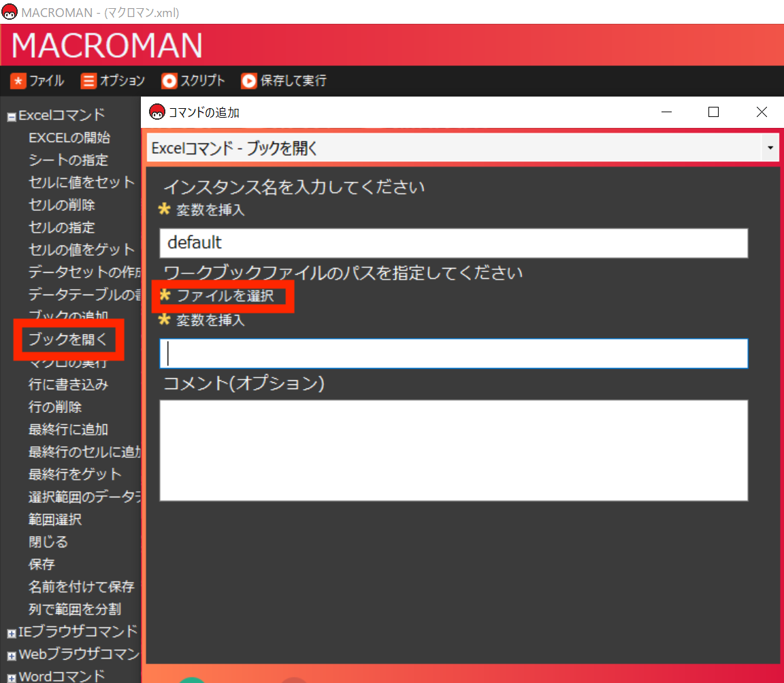This screenshot has width=784, height=683.
Task: Expand the Wordコマンド tree node
Action: tap(12, 678)
